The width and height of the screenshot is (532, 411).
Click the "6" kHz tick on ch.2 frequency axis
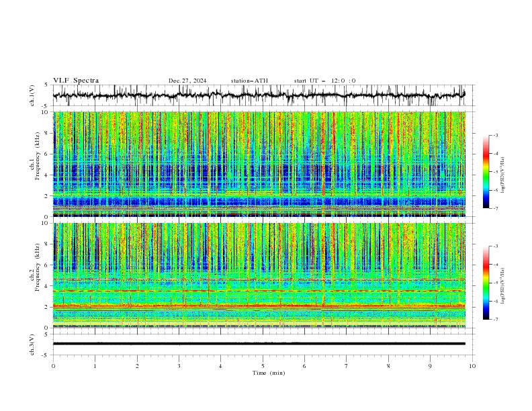pos(47,265)
